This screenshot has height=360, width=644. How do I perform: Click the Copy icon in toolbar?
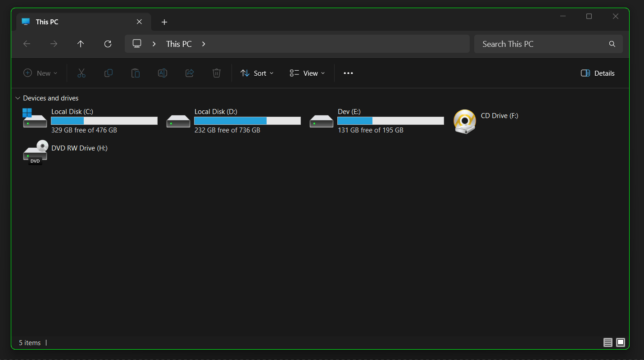[x=109, y=73]
